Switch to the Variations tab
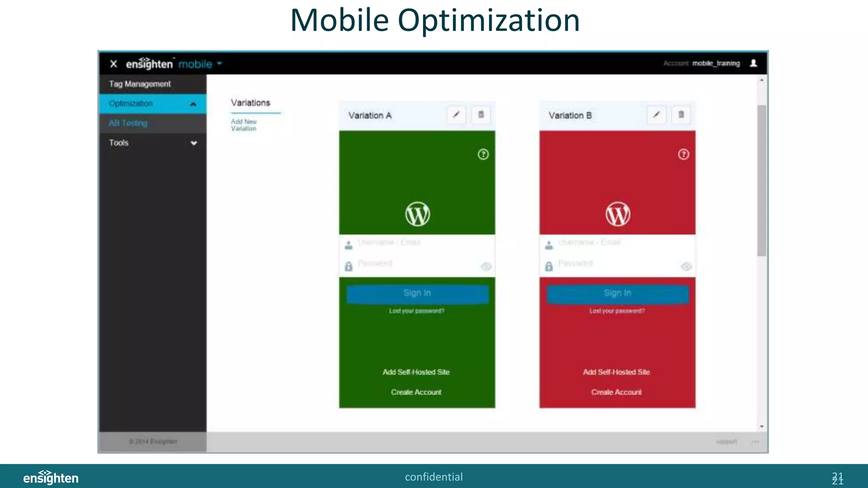Viewport: 868px width, 488px height. click(250, 103)
